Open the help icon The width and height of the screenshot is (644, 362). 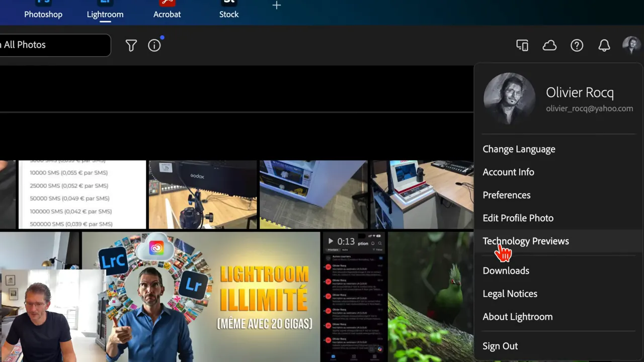pos(577,45)
